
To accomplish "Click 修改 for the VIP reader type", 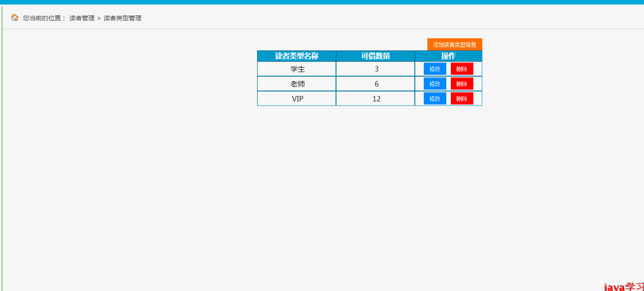I will coord(434,98).
